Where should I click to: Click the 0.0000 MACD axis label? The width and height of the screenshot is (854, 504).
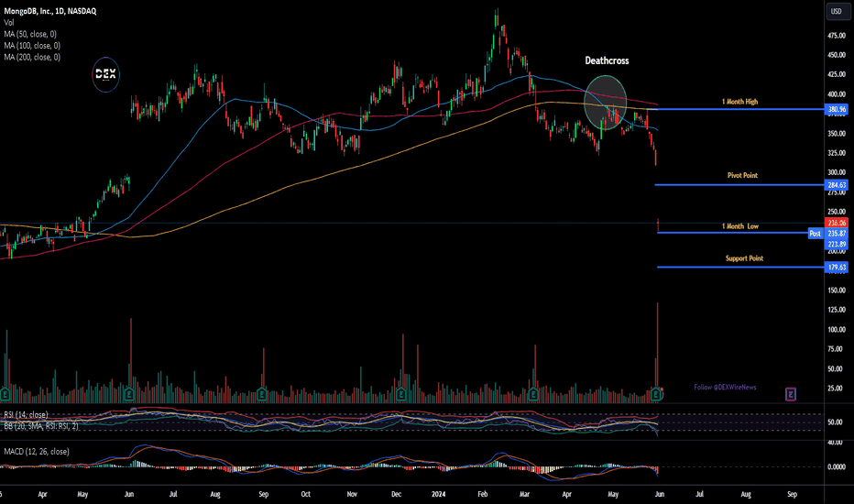point(837,467)
